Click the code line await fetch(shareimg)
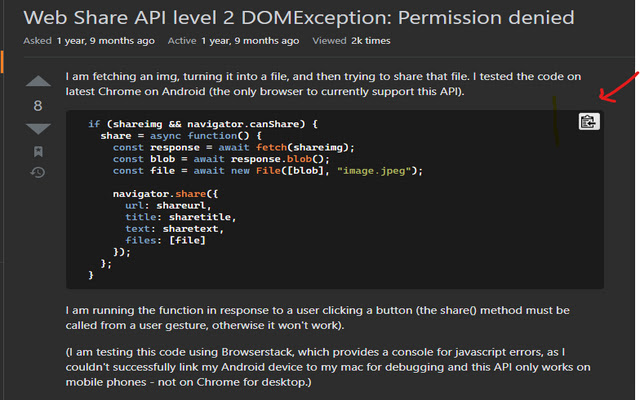Image resolution: width=640 pixels, height=400 pixels. 234,147
